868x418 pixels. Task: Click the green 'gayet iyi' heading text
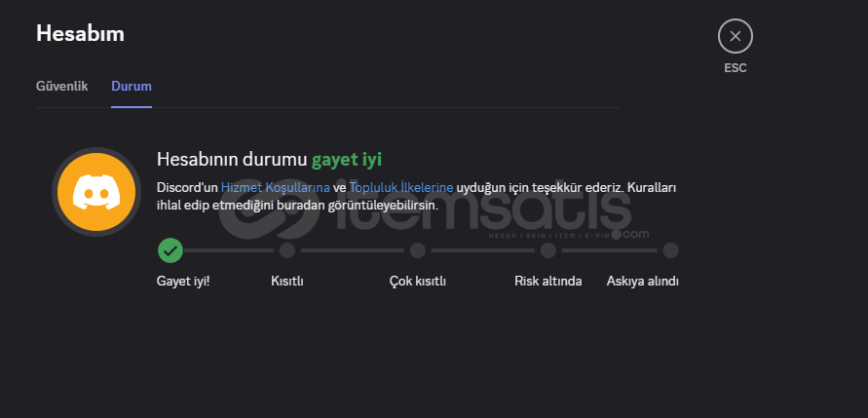point(347,160)
